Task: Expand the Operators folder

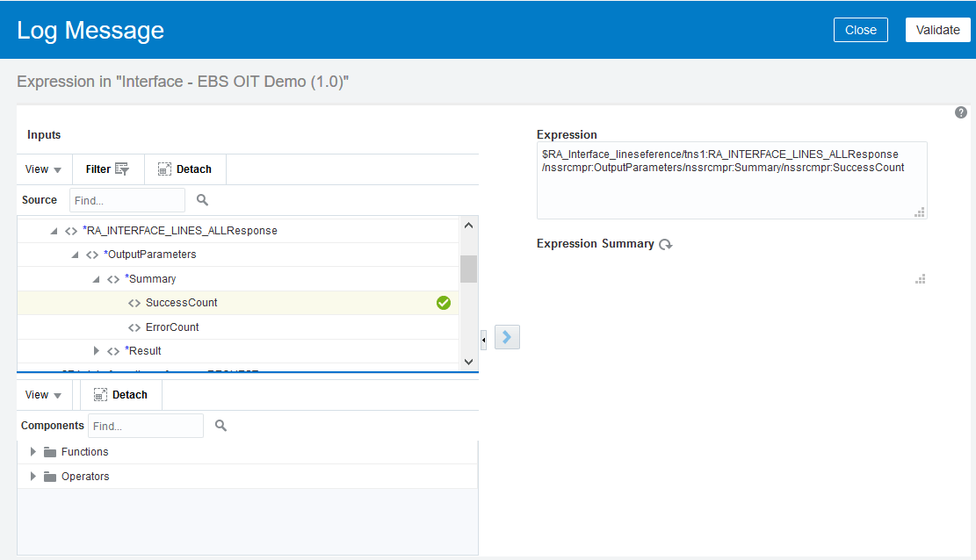Action: click(33, 477)
